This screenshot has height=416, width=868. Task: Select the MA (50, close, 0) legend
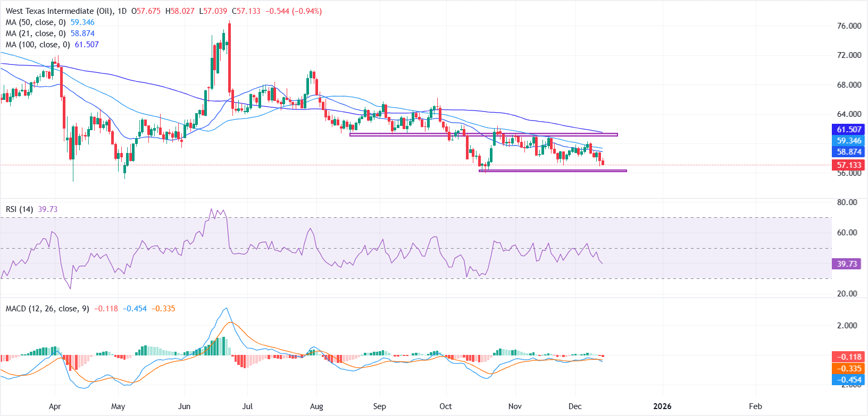36,22
